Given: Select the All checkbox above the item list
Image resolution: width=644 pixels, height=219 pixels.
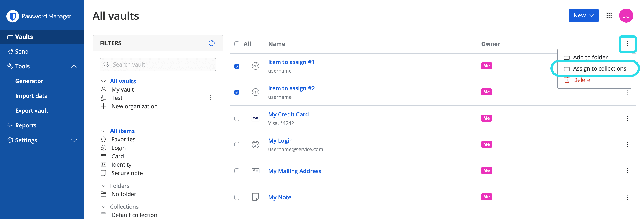Looking at the screenshot, I should (237, 43).
